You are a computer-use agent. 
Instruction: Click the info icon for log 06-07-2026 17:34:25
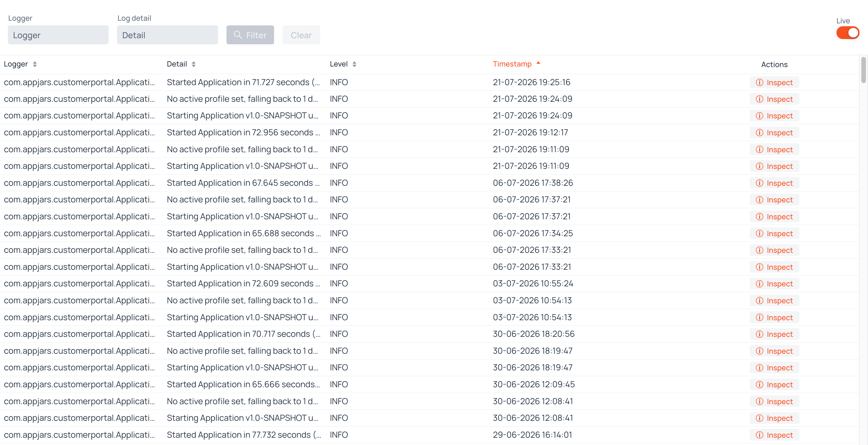pyautogui.click(x=759, y=234)
